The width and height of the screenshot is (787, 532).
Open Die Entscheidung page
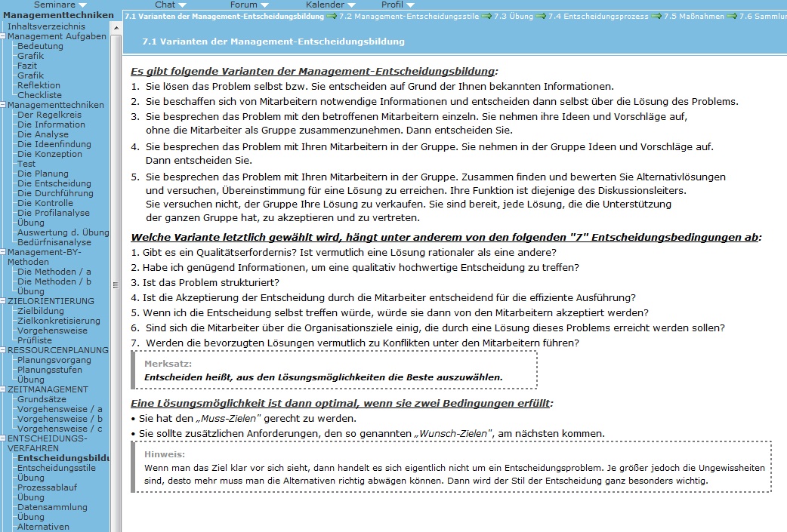(54, 183)
